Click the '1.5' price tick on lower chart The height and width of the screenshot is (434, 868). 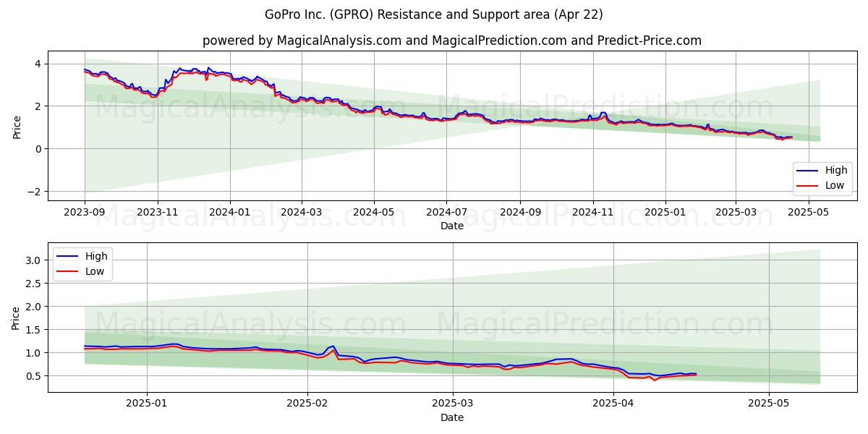pyautogui.click(x=35, y=330)
